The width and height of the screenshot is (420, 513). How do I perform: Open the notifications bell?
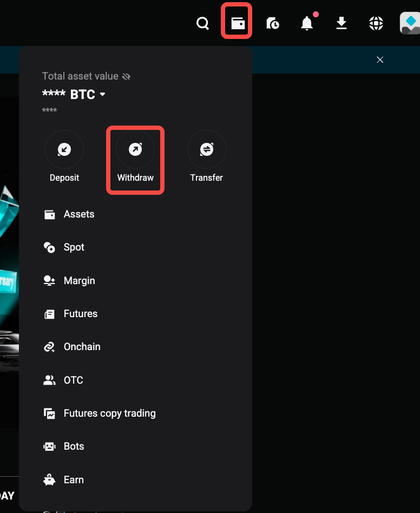306,23
